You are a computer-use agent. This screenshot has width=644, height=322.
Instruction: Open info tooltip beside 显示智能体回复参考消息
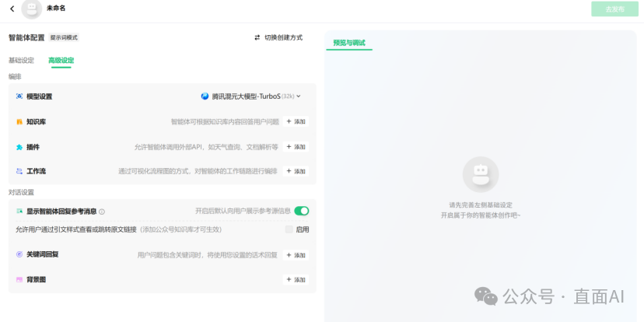(x=102, y=212)
